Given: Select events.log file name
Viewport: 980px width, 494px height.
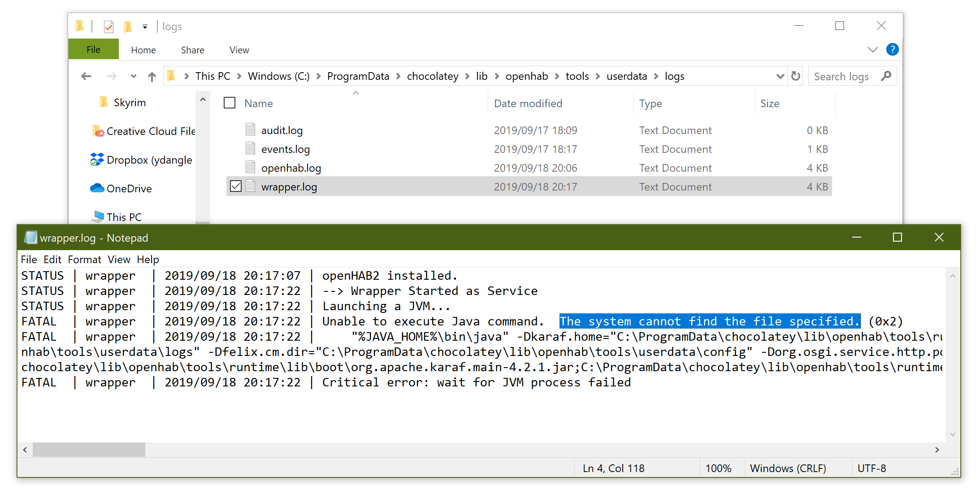Looking at the screenshot, I should coord(286,149).
